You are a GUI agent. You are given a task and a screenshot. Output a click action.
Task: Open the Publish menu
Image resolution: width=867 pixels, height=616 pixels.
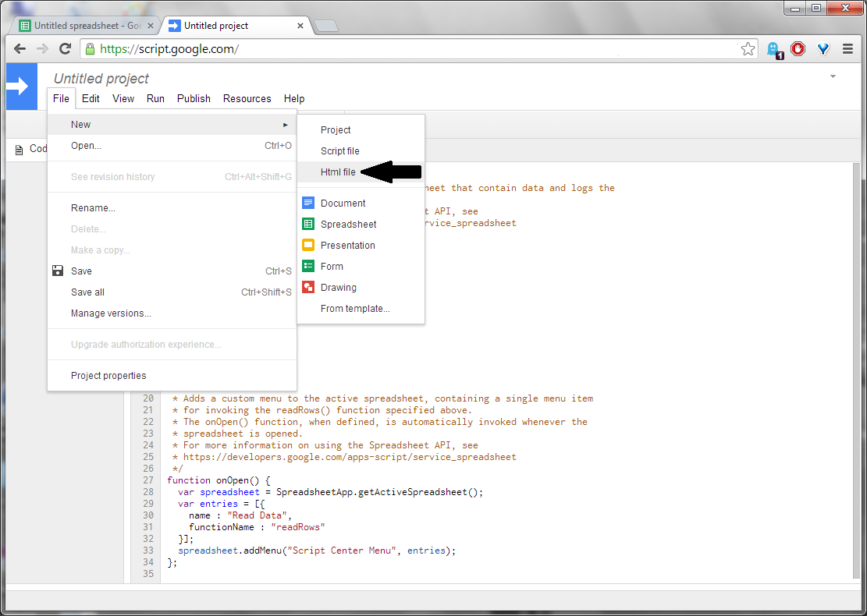tap(194, 98)
